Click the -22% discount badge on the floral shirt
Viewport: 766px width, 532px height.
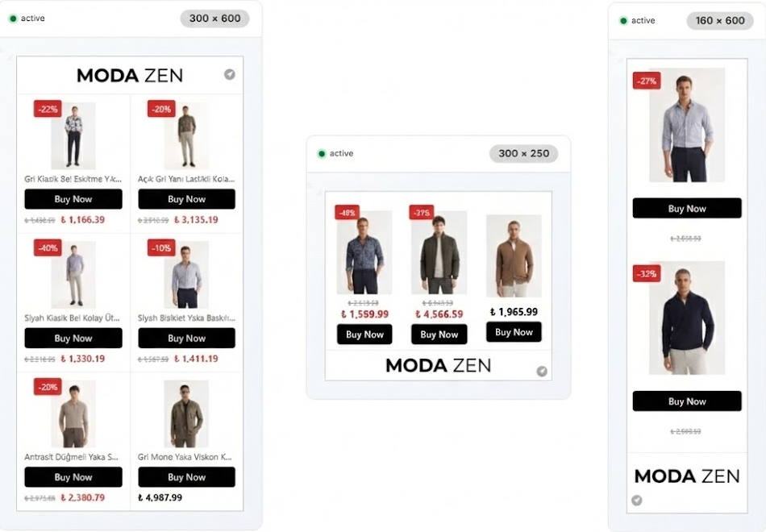48,108
